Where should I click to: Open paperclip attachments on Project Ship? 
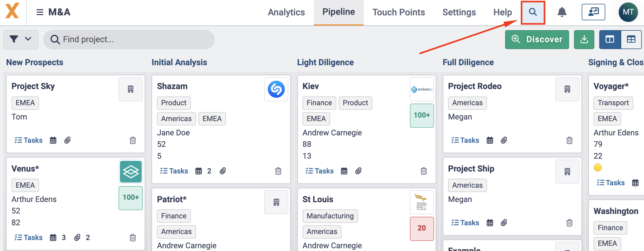504,223
